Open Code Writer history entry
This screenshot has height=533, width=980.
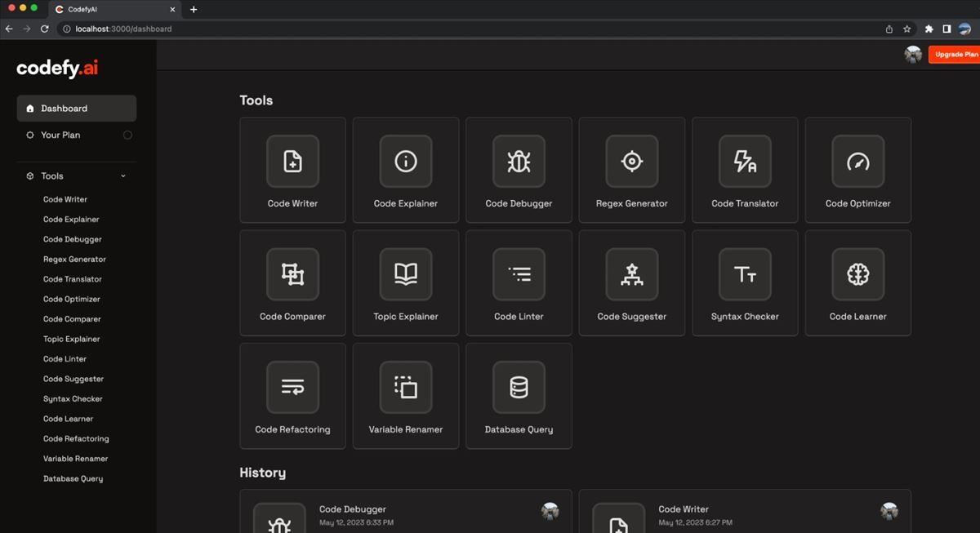(745, 512)
